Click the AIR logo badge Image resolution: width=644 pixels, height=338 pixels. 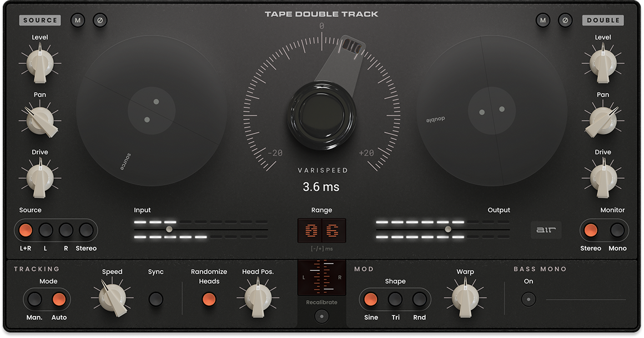(x=546, y=230)
